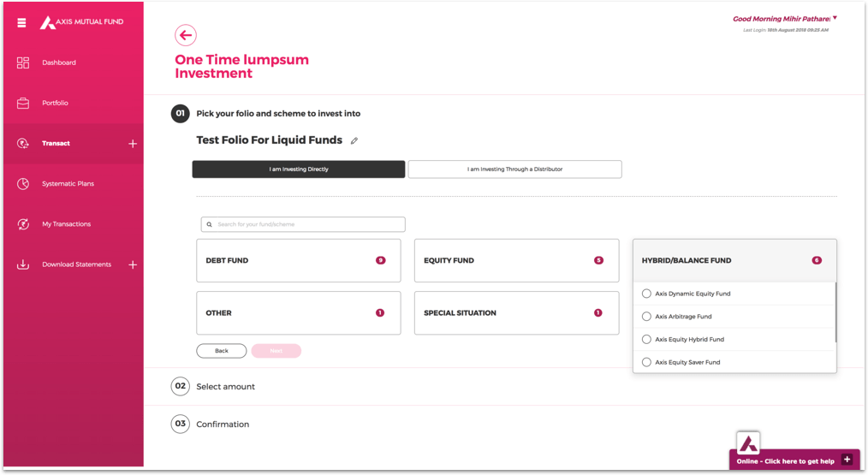Click the My Transactions refresh icon
This screenshot has height=475, width=868.
pos(23,224)
